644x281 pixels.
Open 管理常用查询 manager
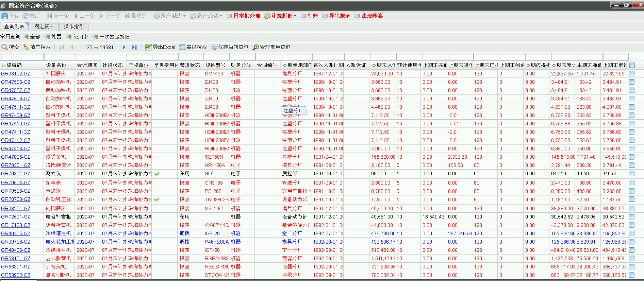click(271, 47)
